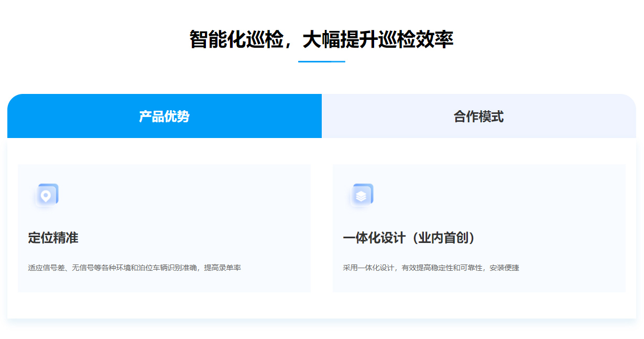Screen dimensions: 644x339
Task: Click the 业内首创 parenthetical in the card title
Action: (x=443, y=238)
